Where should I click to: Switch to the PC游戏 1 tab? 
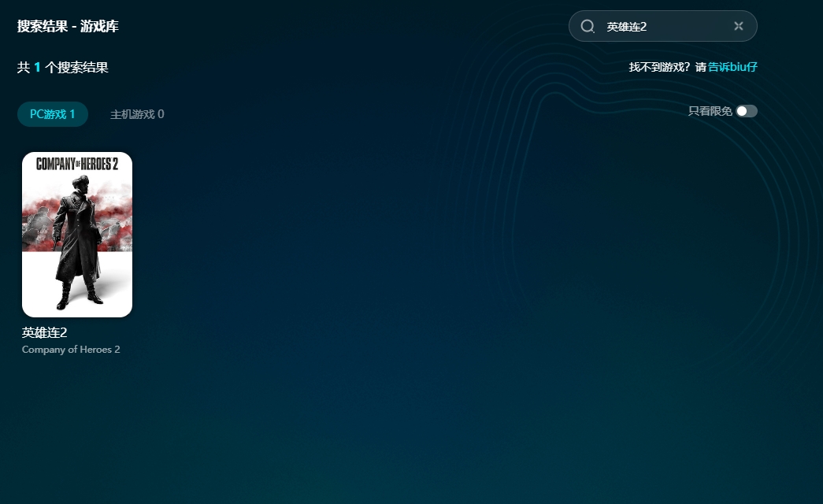coord(53,114)
